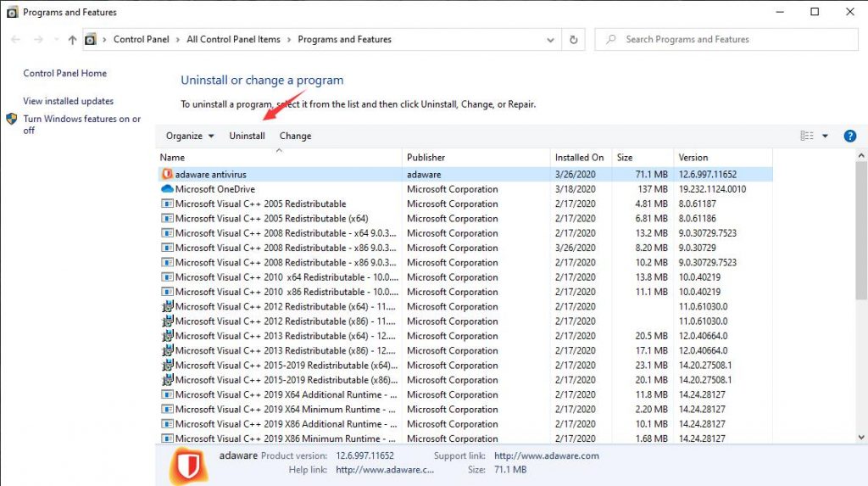Open the view options dropdown arrow
This screenshot has height=486, width=868.
(825, 136)
